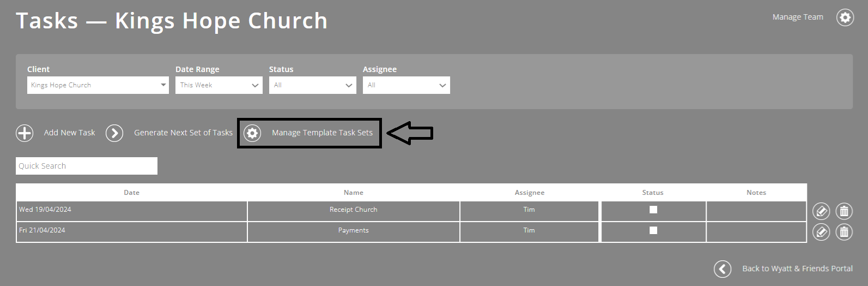
Task: Click the Back arrow circle icon
Action: (723, 269)
